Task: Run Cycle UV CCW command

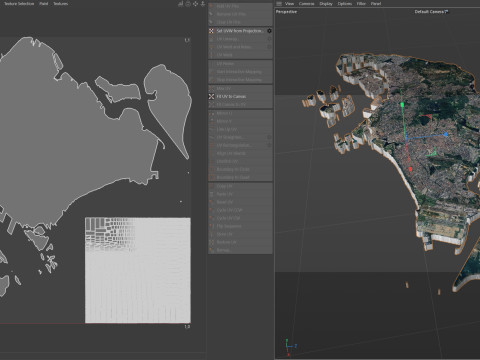Action: [240, 210]
